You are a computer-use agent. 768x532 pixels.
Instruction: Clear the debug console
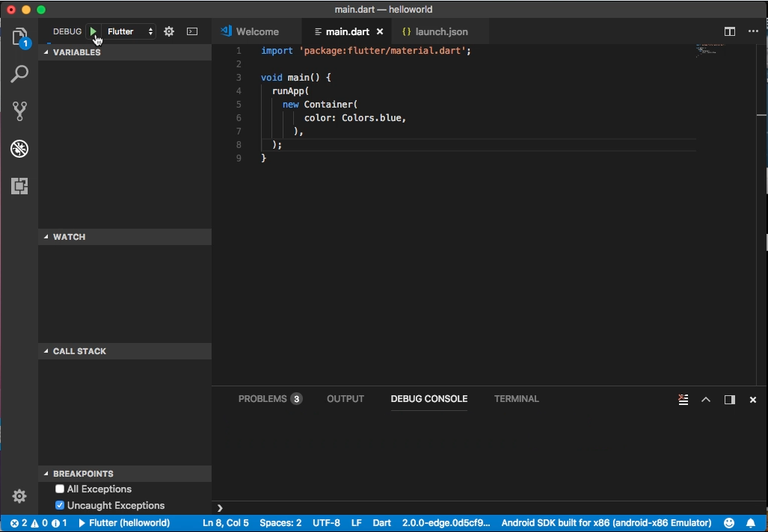683,399
